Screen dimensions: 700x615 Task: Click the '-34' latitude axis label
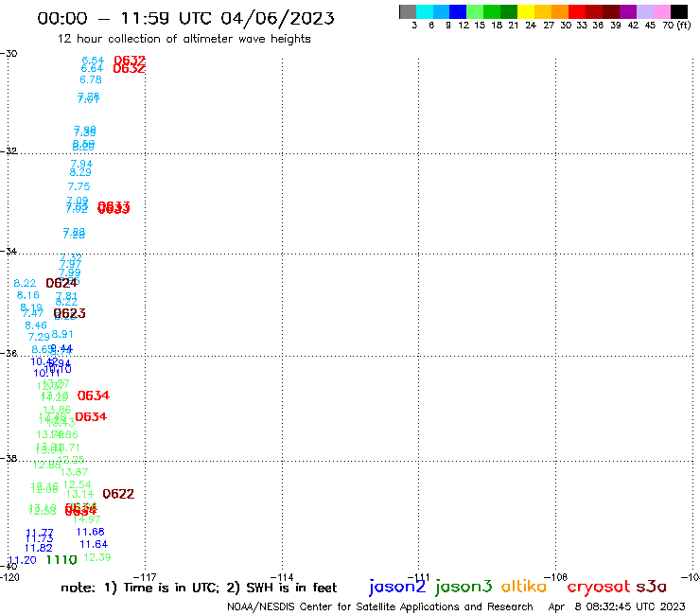(9, 251)
